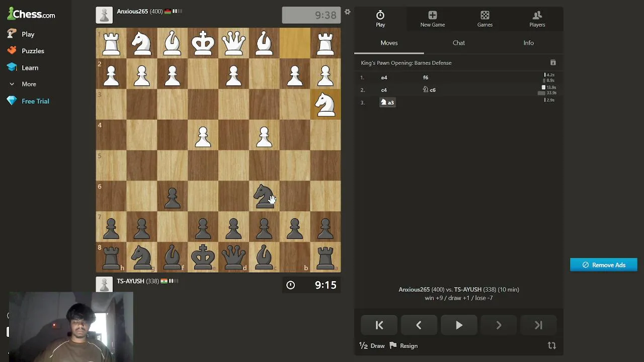Open the Players tab

(x=537, y=19)
